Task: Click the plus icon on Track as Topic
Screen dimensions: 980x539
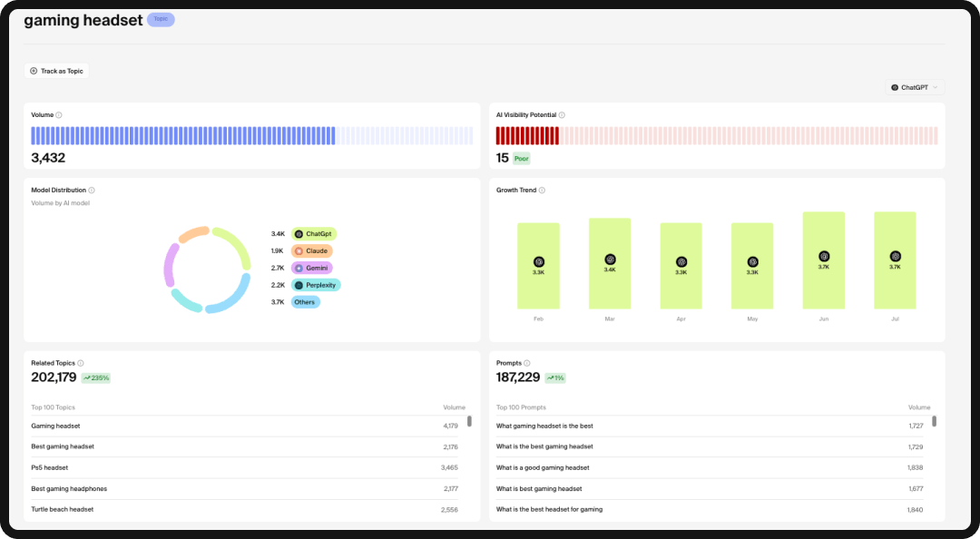Action: [x=34, y=71]
